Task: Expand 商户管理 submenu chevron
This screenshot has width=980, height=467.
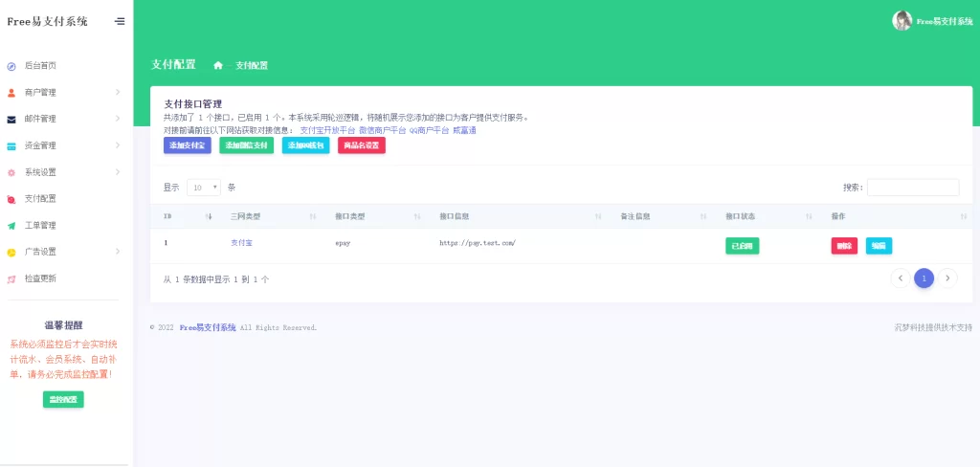Action: point(118,93)
